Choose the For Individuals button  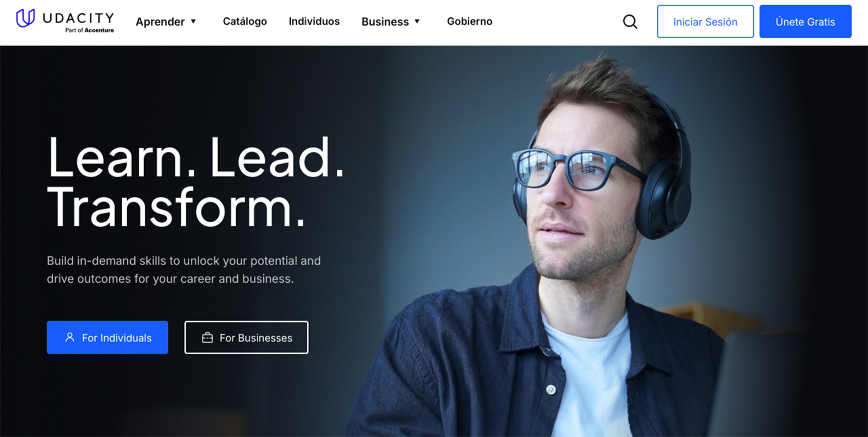pos(108,337)
